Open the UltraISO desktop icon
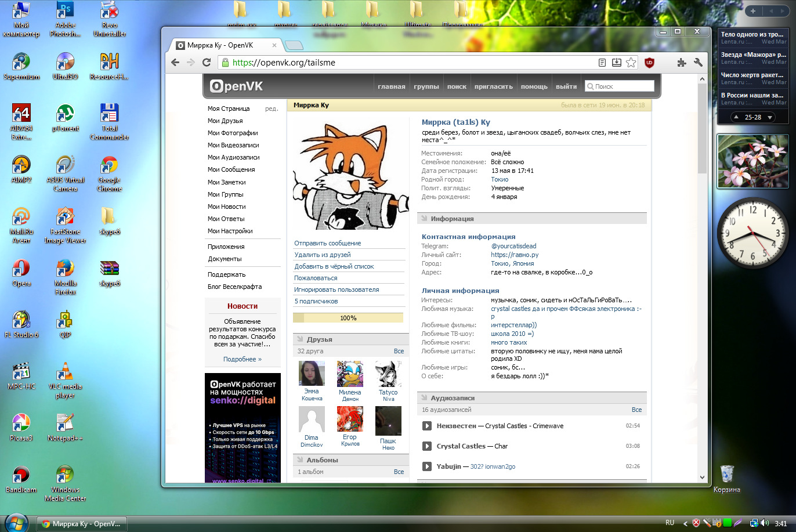The height and width of the screenshot is (532, 796). (65, 66)
